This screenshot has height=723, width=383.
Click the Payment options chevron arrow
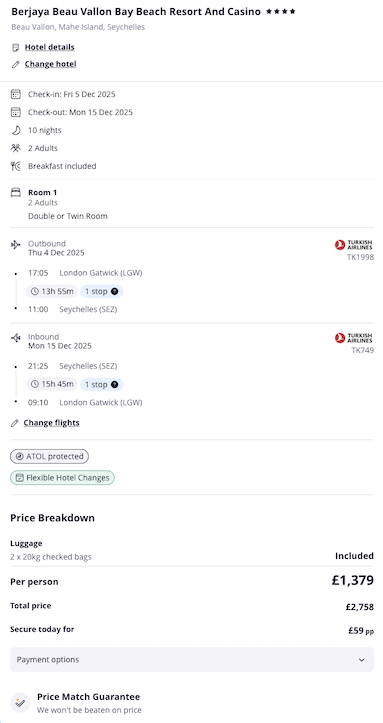tap(362, 660)
